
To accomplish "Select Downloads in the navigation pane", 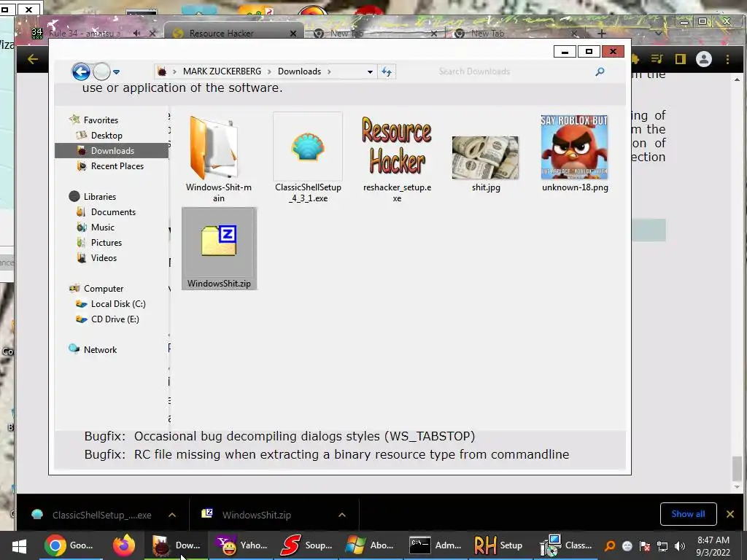I will [x=112, y=150].
